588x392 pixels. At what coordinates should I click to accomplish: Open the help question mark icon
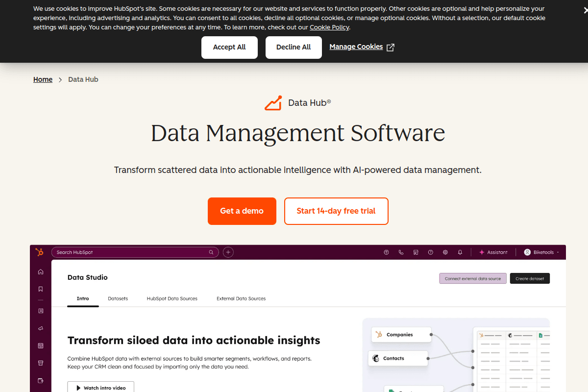(430, 252)
